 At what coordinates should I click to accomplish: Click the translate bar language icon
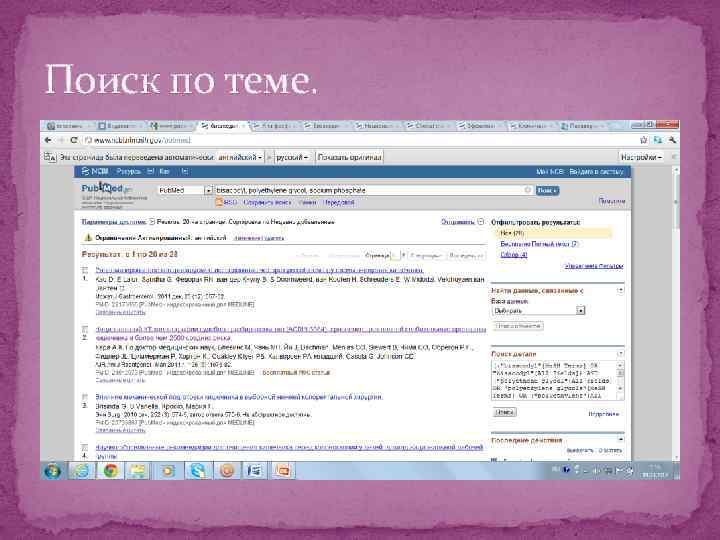50,157
